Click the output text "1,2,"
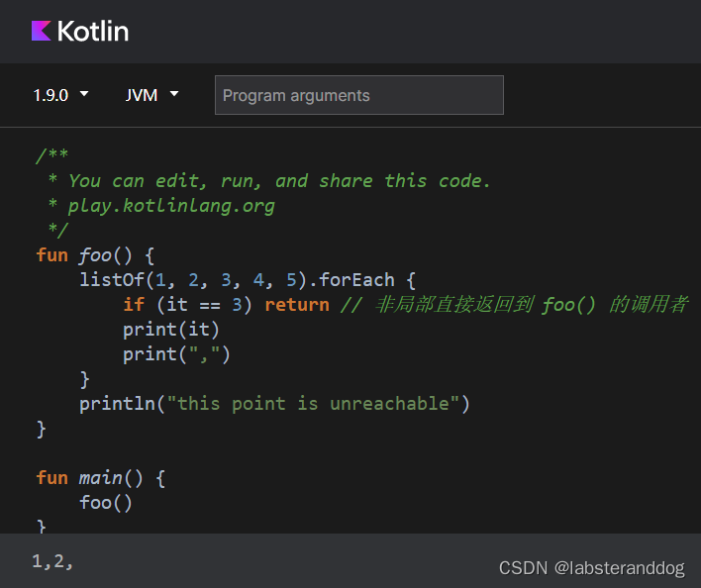Viewport: 701px width, 588px height. pyautogui.click(x=51, y=561)
